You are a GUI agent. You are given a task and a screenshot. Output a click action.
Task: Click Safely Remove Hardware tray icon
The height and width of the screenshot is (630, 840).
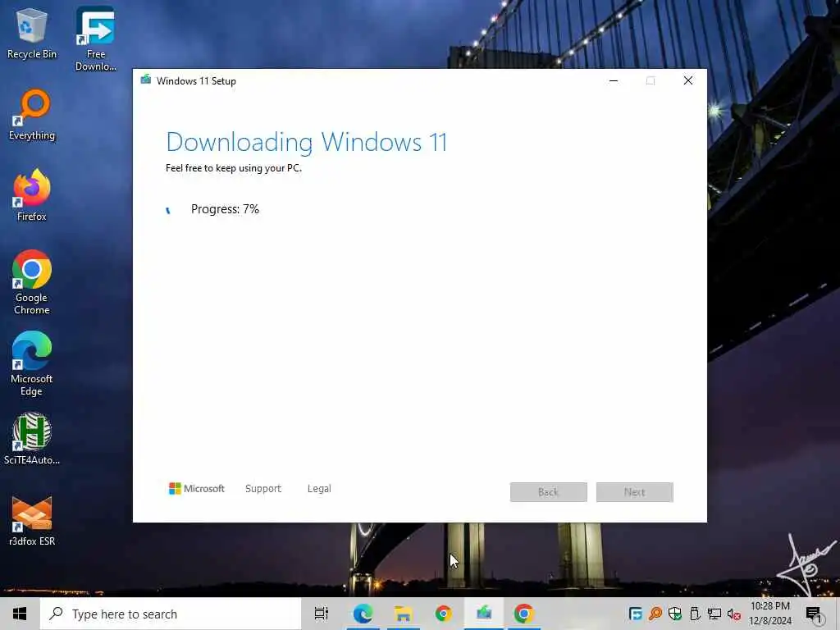pyautogui.click(x=695, y=614)
